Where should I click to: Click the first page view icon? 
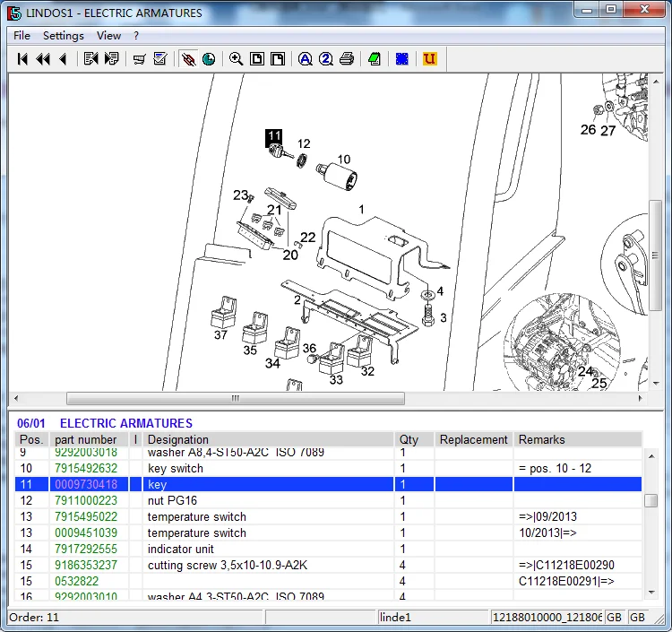click(x=257, y=59)
